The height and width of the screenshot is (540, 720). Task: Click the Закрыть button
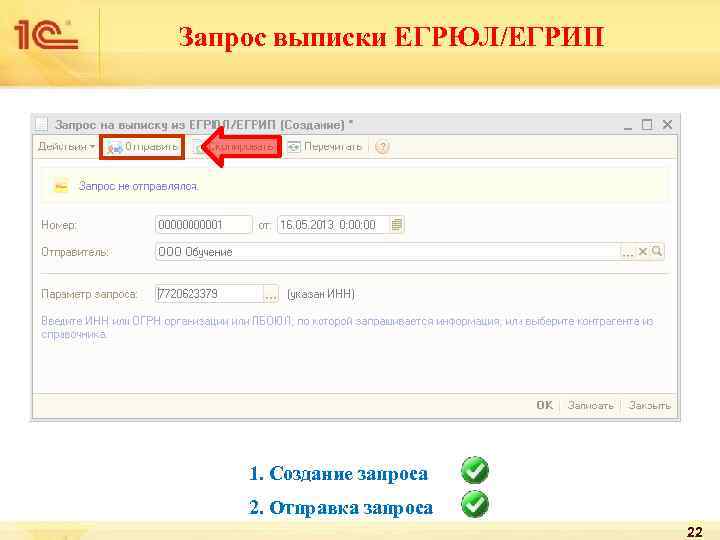click(650, 405)
